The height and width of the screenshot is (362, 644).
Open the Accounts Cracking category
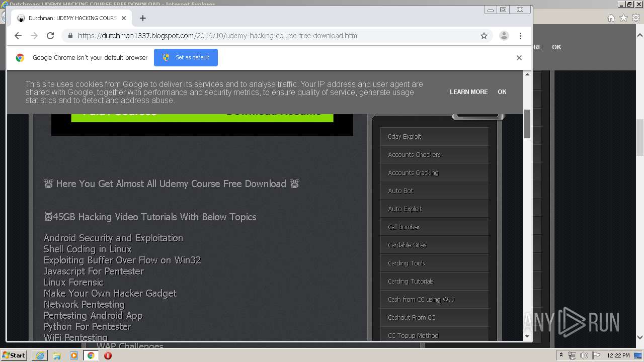point(435,172)
